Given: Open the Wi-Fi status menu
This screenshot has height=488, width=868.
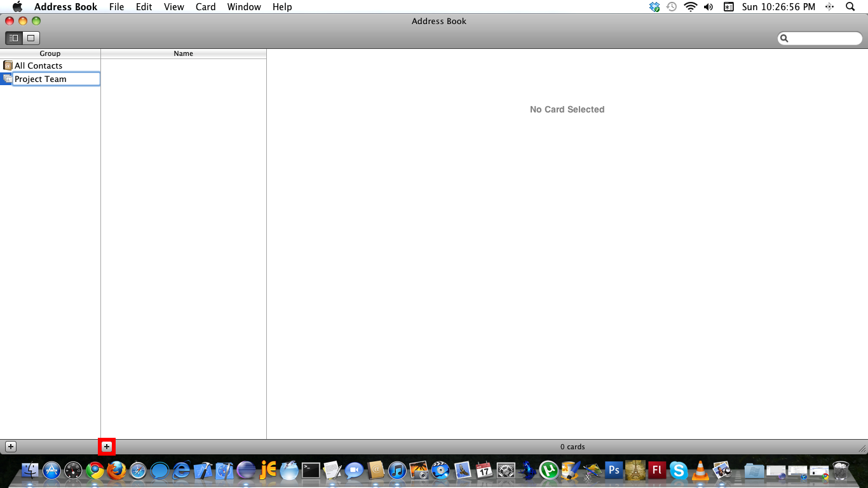Looking at the screenshot, I should click(x=690, y=7).
